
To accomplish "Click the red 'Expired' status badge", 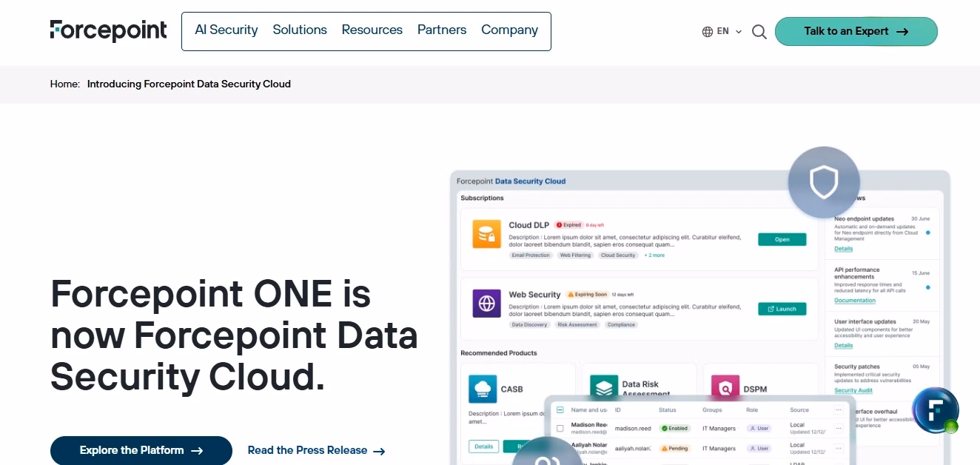I will click(x=568, y=225).
